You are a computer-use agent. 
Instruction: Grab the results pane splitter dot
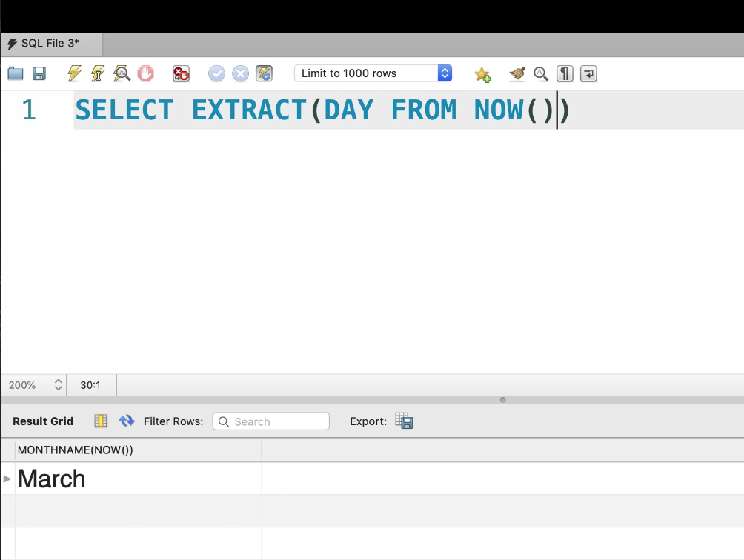click(x=503, y=400)
